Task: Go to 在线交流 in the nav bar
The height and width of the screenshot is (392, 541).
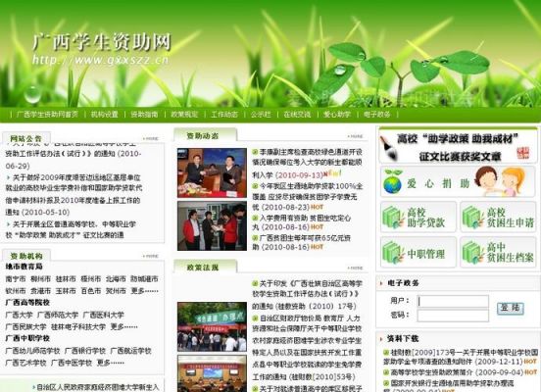Action: pos(297,115)
